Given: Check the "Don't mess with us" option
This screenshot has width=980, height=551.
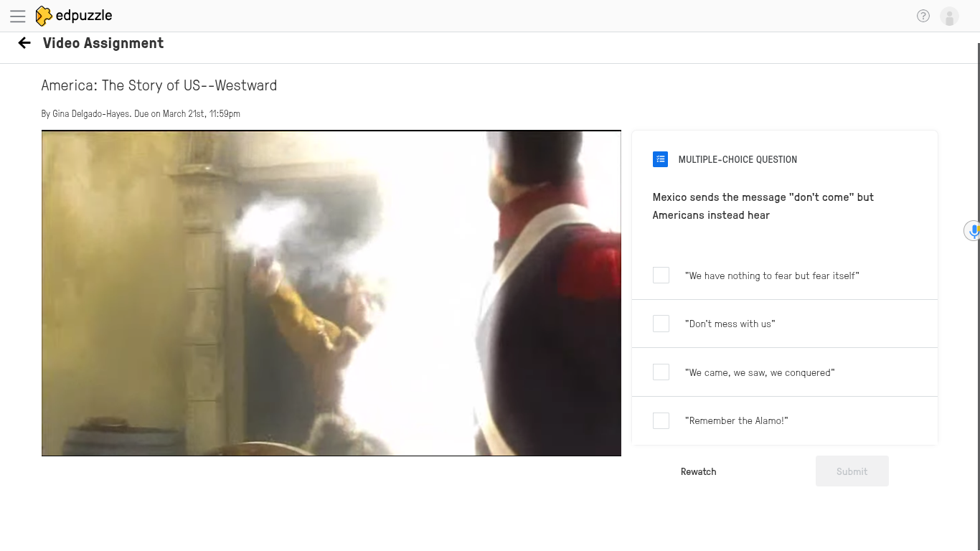Looking at the screenshot, I should pyautogui.click(x=661, y=324).
